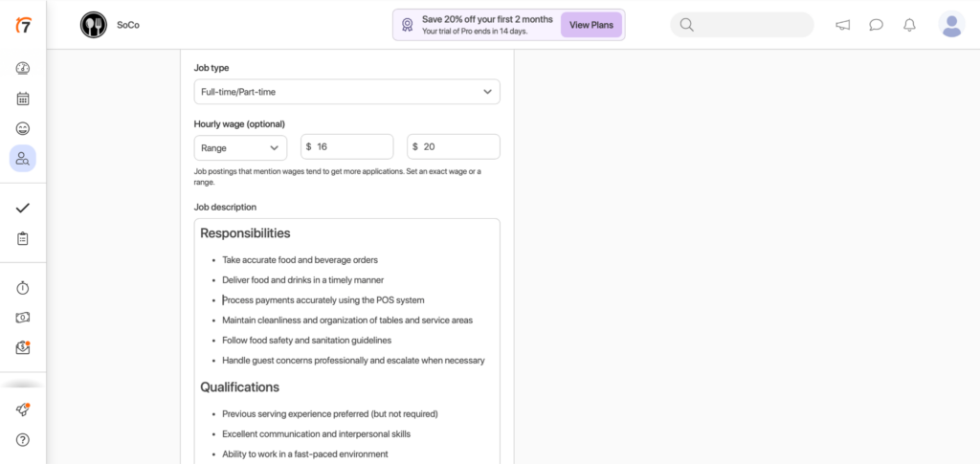Click "Follow food safety and sanitation guidelines"

[x=307, y=341]
